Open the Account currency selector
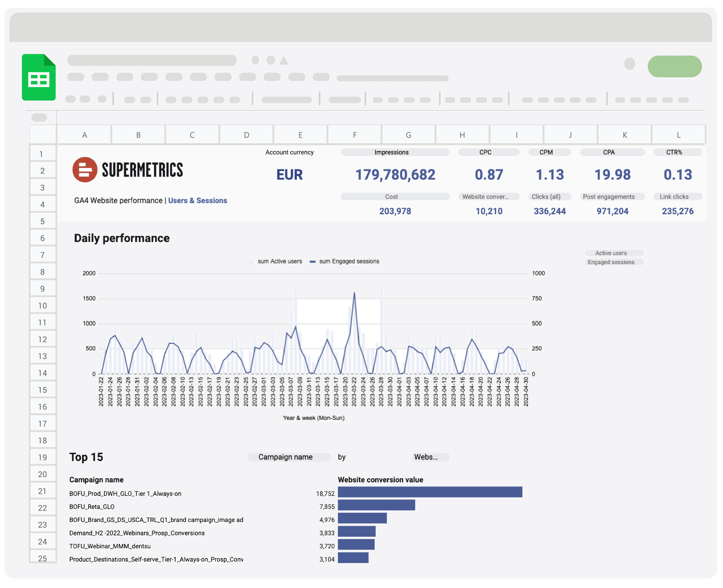The height and width of the screenshot is (588, 723). [x=290, y=152]
